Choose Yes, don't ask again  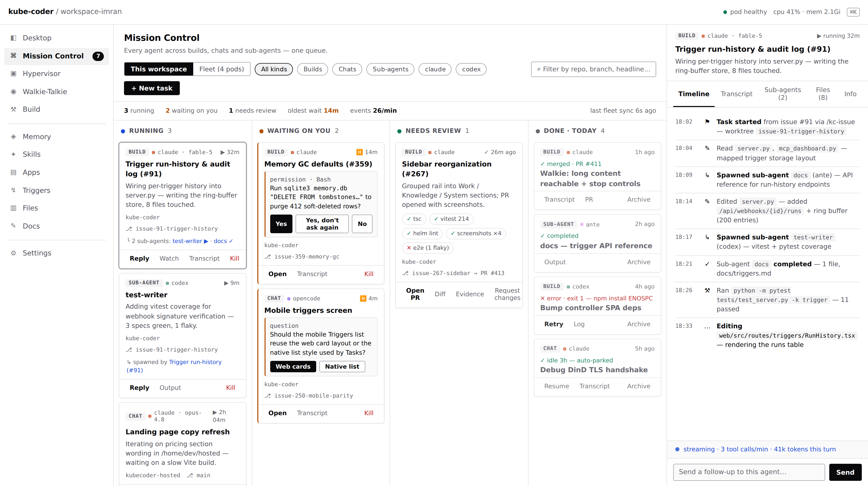(322, 224)
